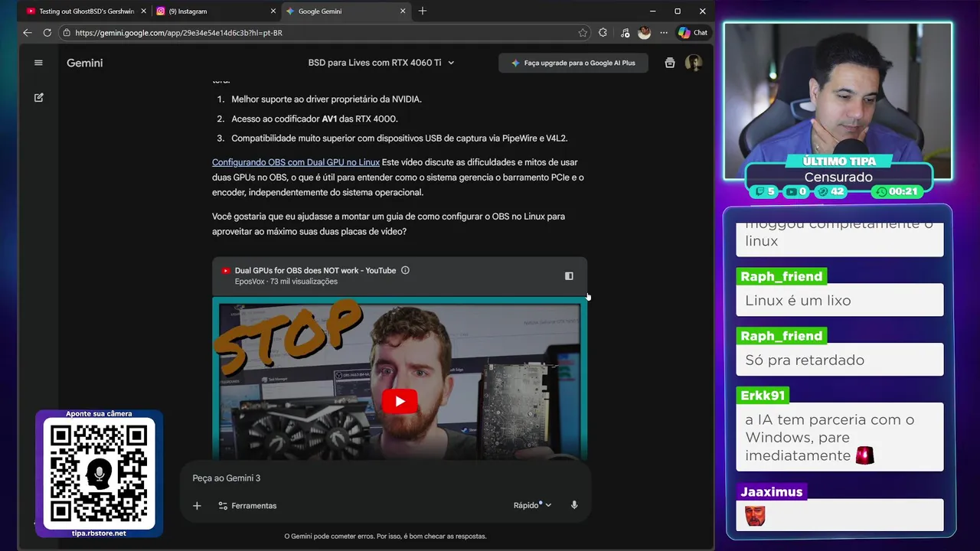Image resolution: width=980 pixels, height=551 pixels.
Task: Close the Instagram tab
Action: [x=273, y=11]
